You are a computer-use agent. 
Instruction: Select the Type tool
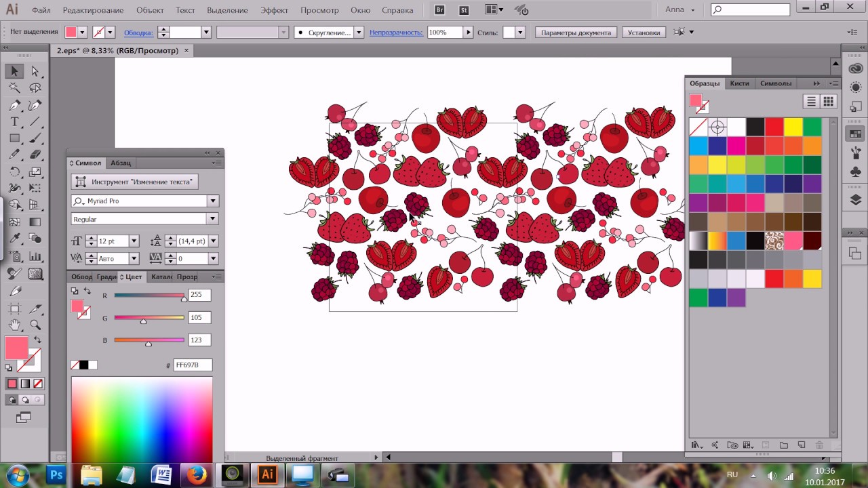click(14, 122)
